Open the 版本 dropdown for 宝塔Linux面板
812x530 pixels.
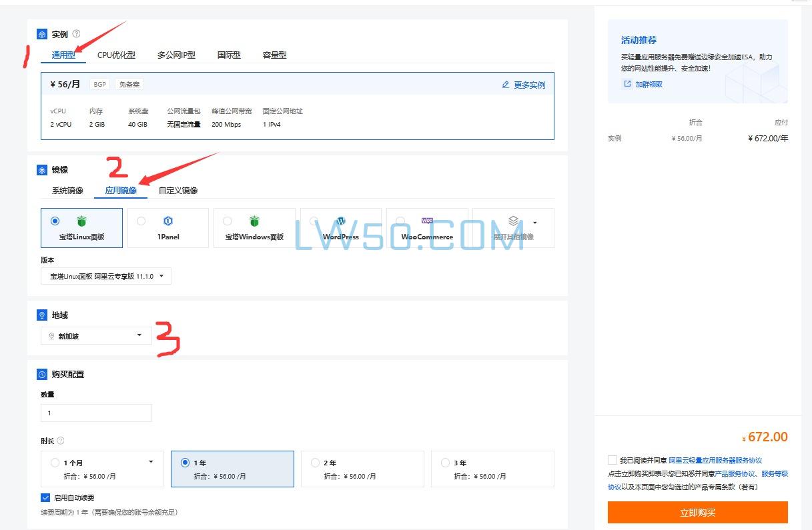tap(105, 275)
